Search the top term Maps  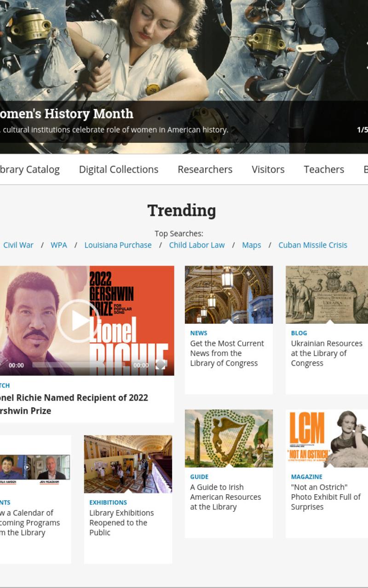(x=252, y=245)
